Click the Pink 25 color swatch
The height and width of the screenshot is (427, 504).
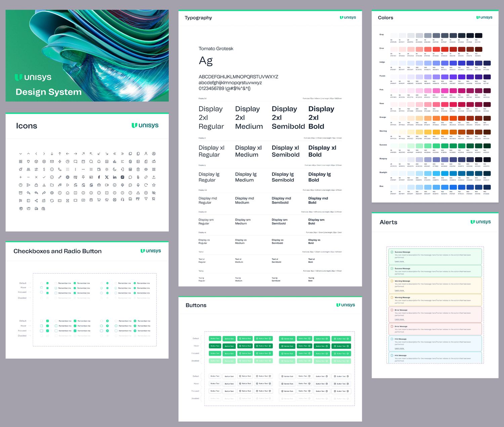pos(394,90)
